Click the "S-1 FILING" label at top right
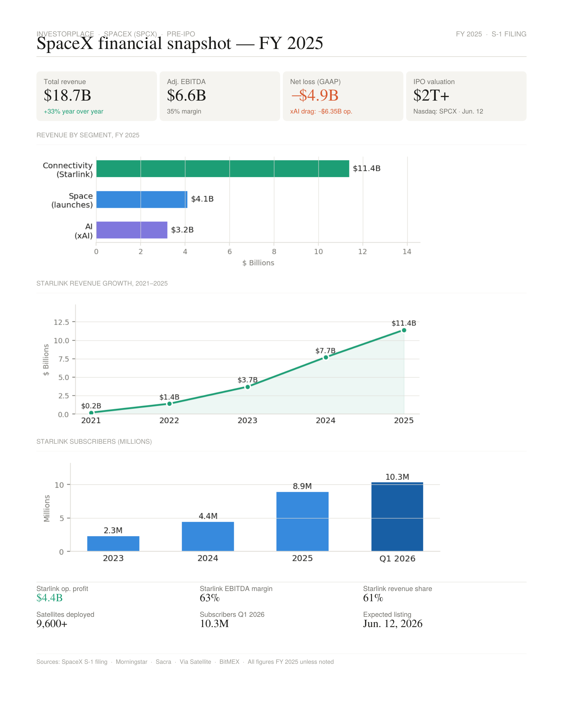Screen dimensions: 563x728 pyautogui.click(x=509, y=34)
